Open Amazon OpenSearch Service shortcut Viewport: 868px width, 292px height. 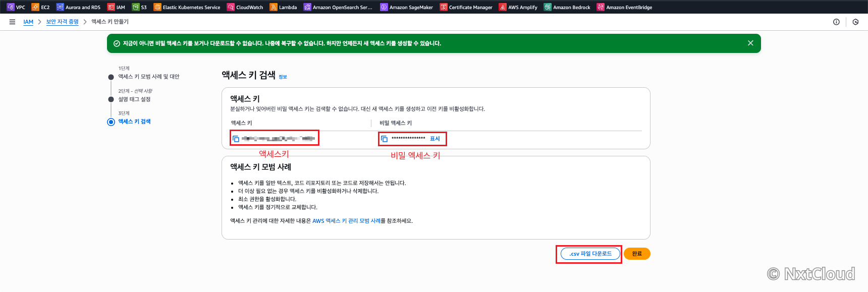click(x=338, y=7)
